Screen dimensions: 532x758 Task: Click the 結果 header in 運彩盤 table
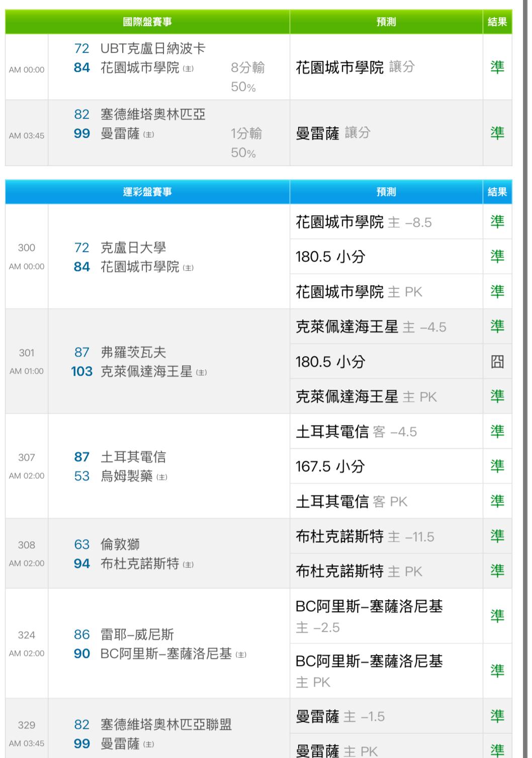pyautogui.click(x=497, y=192)
